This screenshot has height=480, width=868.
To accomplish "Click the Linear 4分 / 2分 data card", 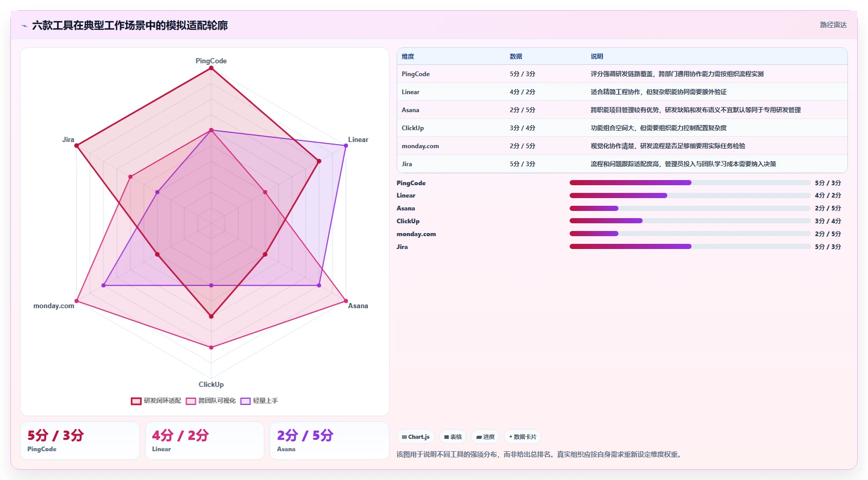I will [205, 440].
